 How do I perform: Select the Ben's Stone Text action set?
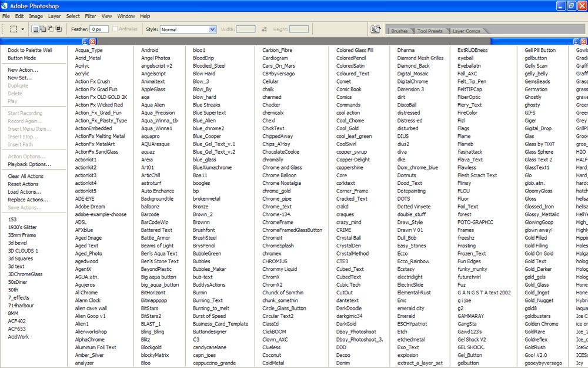[160, 261]
